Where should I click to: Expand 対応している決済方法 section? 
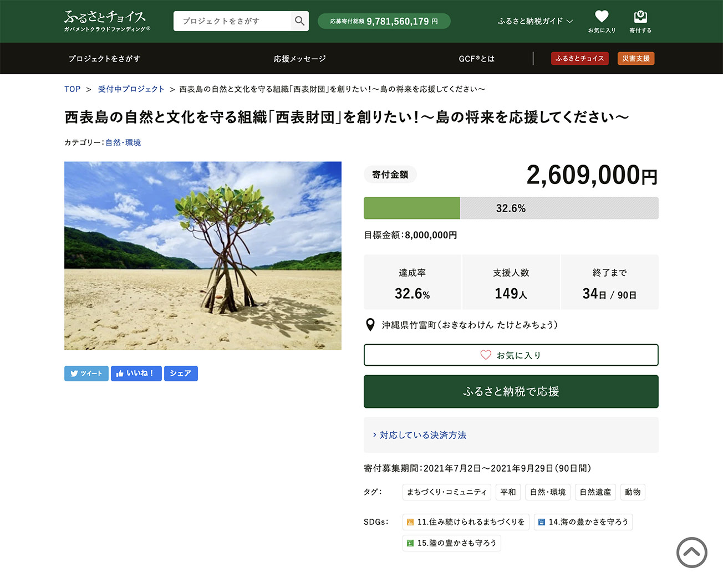pyautogui.click(x=419, y=435)
